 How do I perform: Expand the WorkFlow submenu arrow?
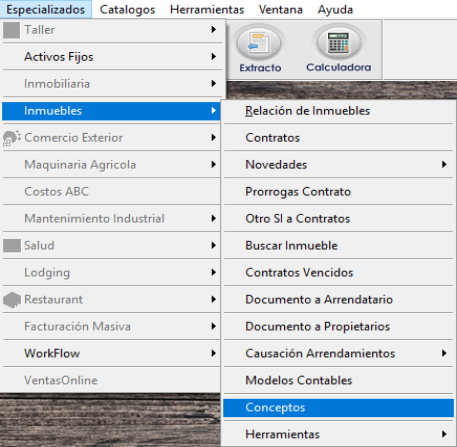tap(214, 353)
